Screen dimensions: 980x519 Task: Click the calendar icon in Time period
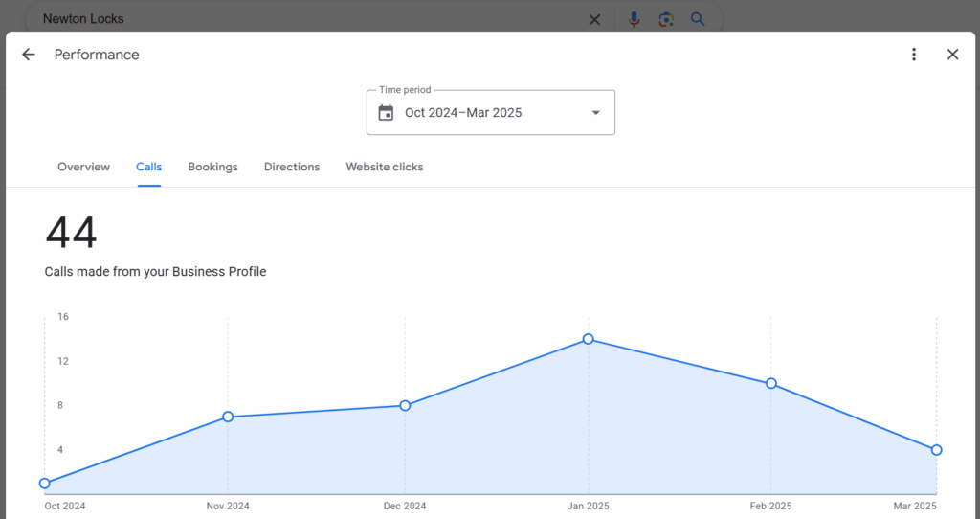[x=386, y=113]
